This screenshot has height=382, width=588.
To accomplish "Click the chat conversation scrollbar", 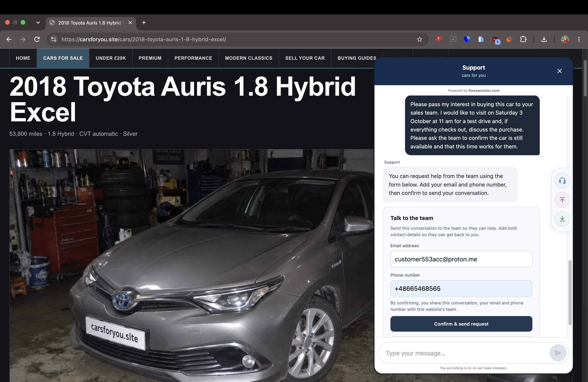I will tap(570, 293).
